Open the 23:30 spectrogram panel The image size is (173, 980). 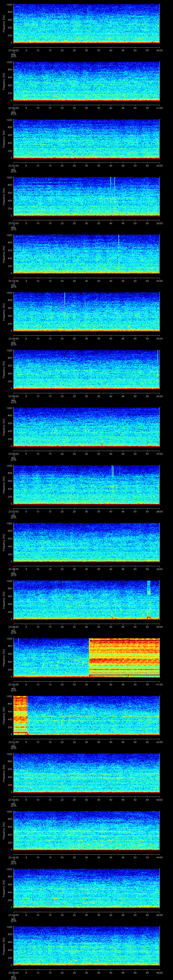point(86,81)
